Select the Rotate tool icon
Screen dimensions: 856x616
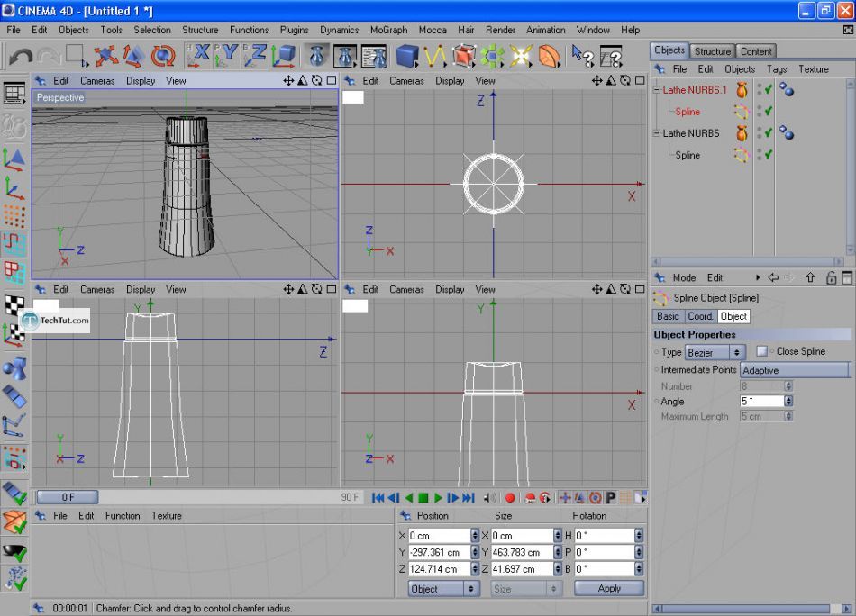click(x=163, y=56)
